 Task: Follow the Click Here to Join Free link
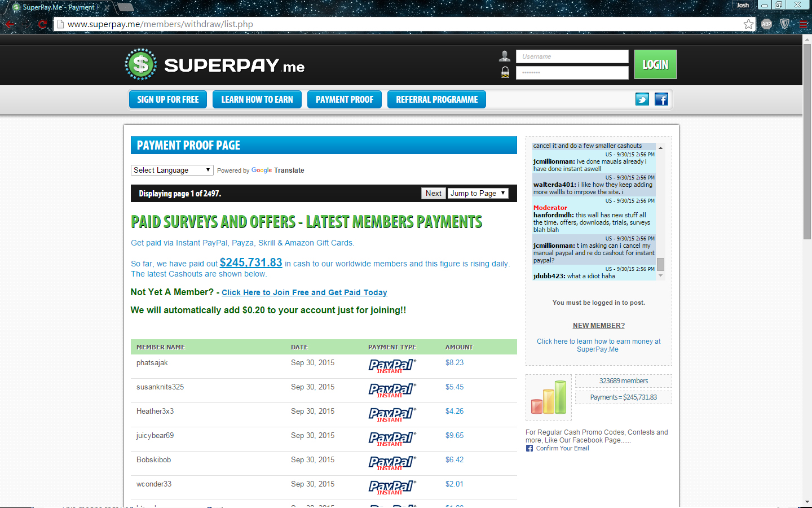point(304,292)
